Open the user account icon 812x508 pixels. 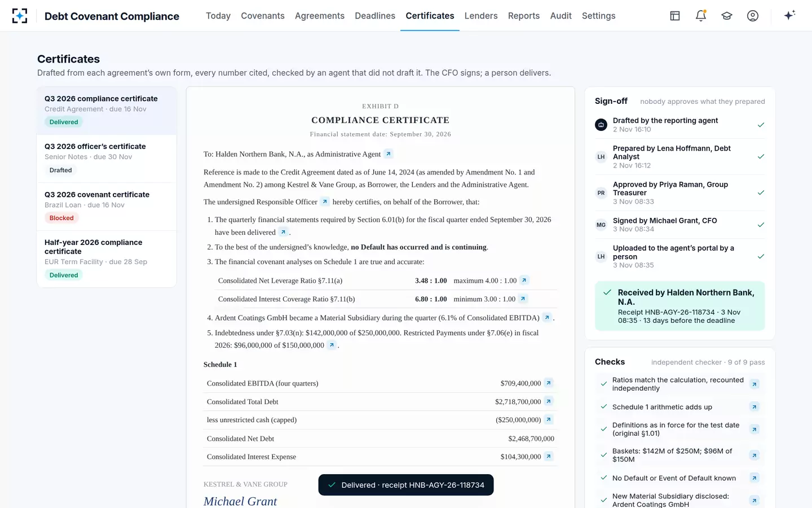pos(753,16)
